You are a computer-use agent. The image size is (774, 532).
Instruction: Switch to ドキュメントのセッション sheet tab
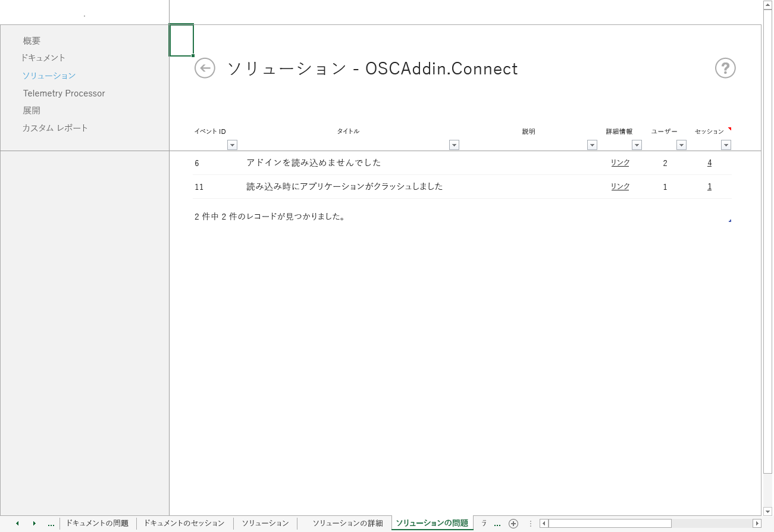184,523
